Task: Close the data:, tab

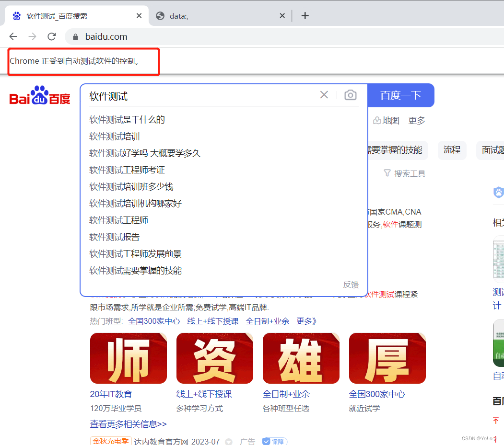Action: 282,15
